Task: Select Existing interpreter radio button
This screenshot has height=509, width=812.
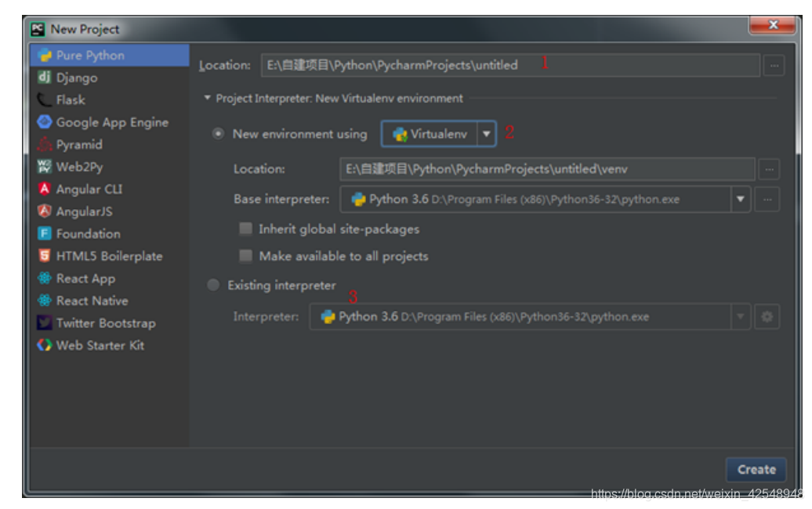Action: pos(213,285)
